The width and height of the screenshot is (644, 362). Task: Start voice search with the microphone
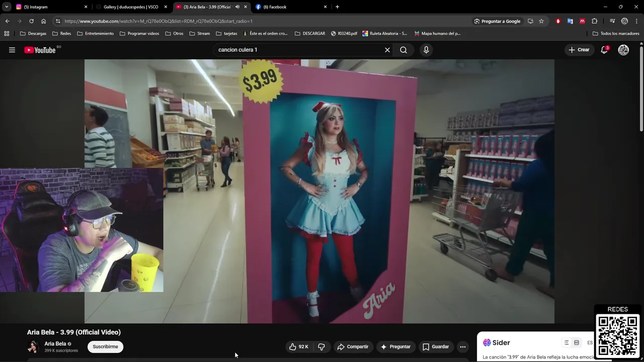click(426, 50)
